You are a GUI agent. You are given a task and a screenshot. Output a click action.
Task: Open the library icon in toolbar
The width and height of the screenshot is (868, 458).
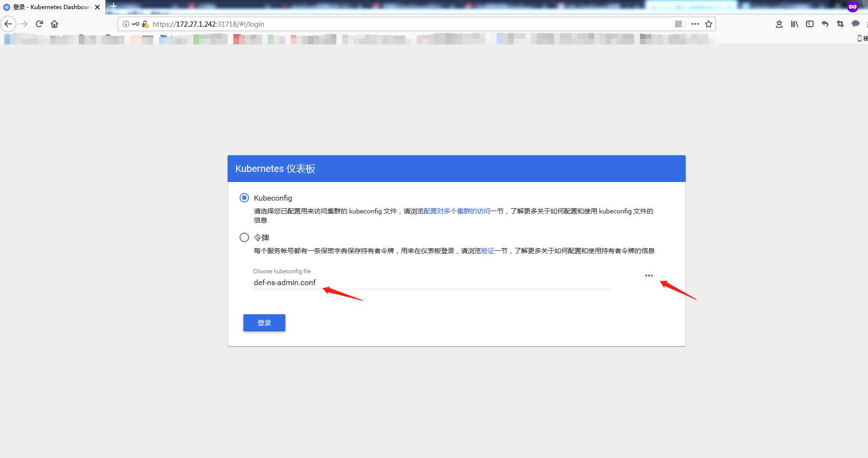point(795,24)
